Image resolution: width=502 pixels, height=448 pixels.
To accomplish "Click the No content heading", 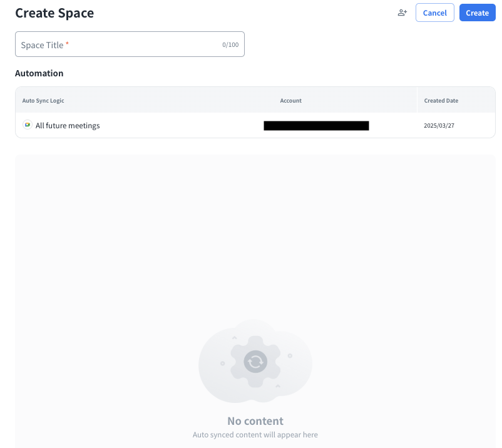I will [x=255, y=421].
